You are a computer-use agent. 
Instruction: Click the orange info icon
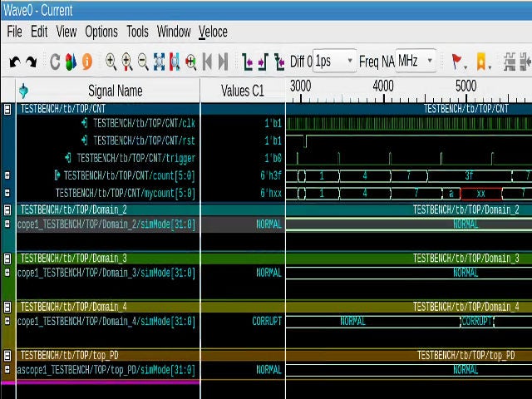(87, 62)
